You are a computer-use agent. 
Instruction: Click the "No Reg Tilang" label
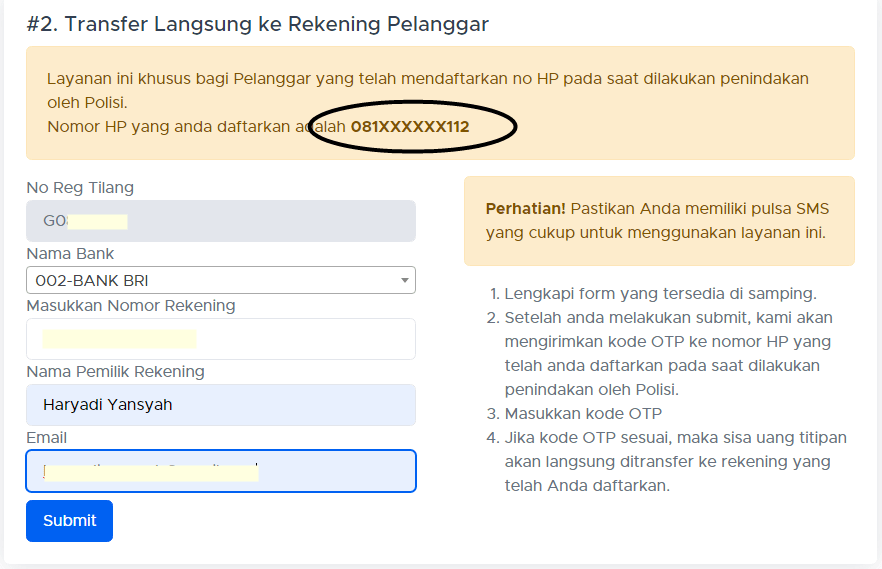click(x=80, y=187)
